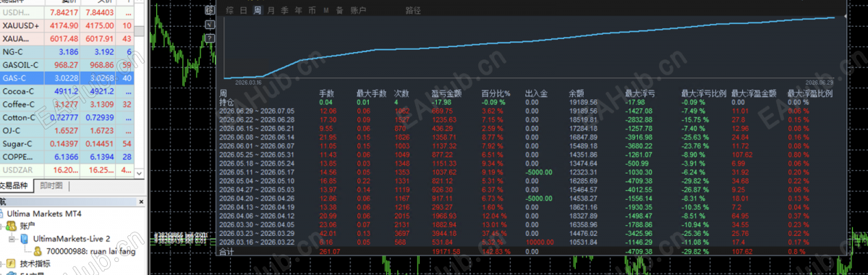Image resolution: width=868 pixels, height=275 pixels.
Task: Open the 账户 tab in stats panel
Action: click(x=357, y=10)
